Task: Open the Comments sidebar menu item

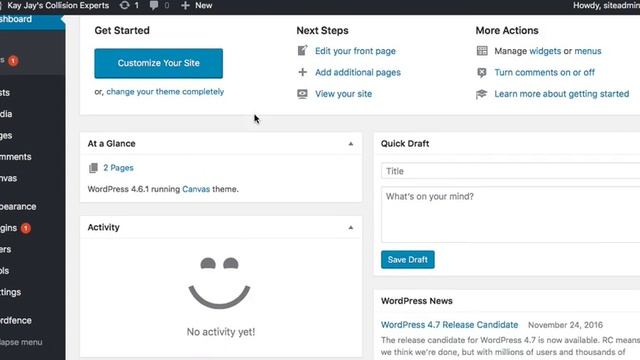Action: pos(32,157)
